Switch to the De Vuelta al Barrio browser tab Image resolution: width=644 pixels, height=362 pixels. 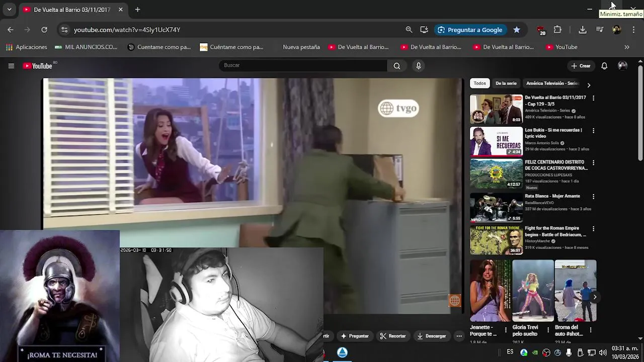coord(72,10)
